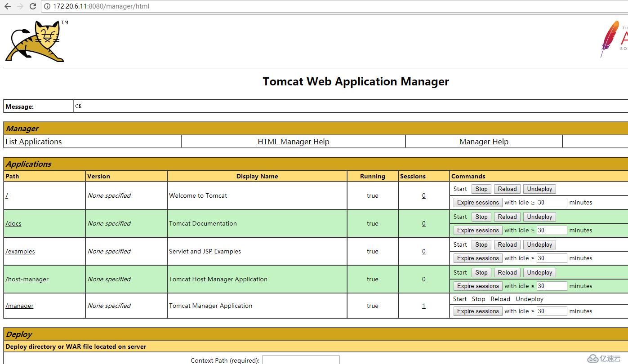
Task: Expire sessions for Tomcat Documentation
Action: pyautogui.click(x=478, y=231)
